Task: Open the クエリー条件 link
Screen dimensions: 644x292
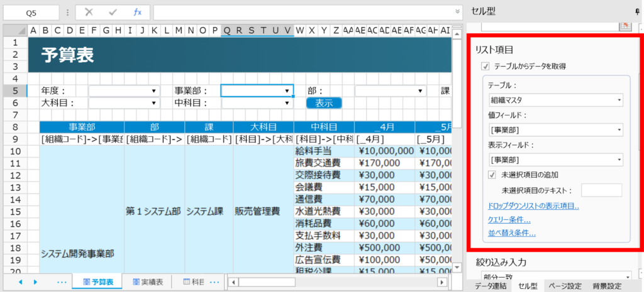Action: [x=509, y=220]
